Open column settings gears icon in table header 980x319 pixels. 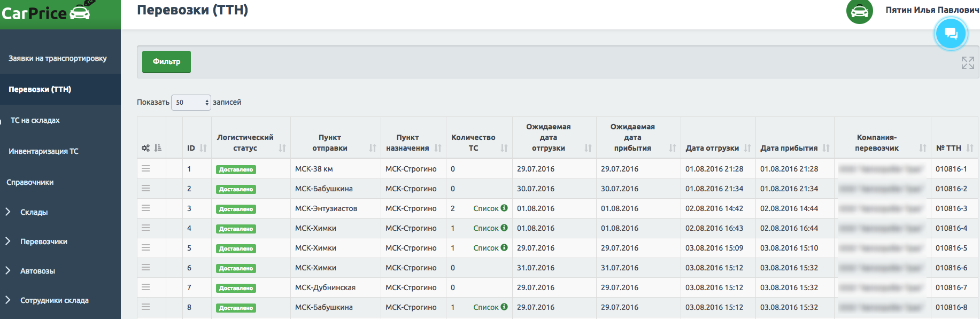tap(145, 148)
